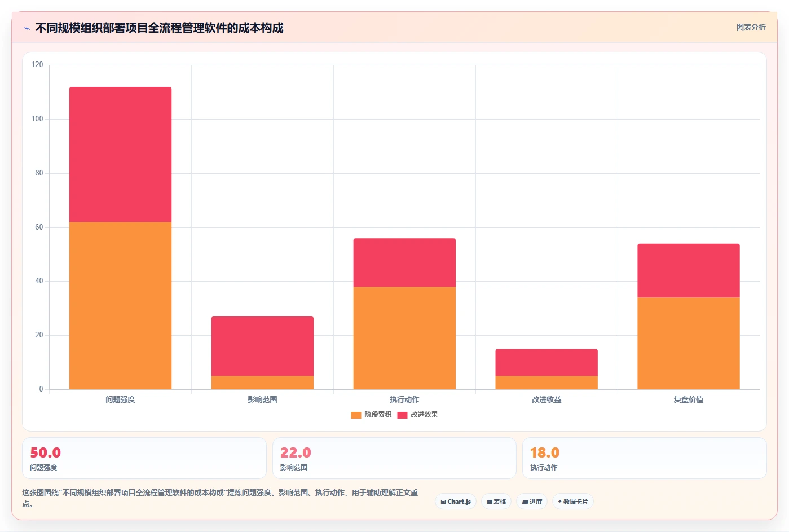The image size is (789, 532).
Task: Click the 表格 tag
Action: click(496, 502)
